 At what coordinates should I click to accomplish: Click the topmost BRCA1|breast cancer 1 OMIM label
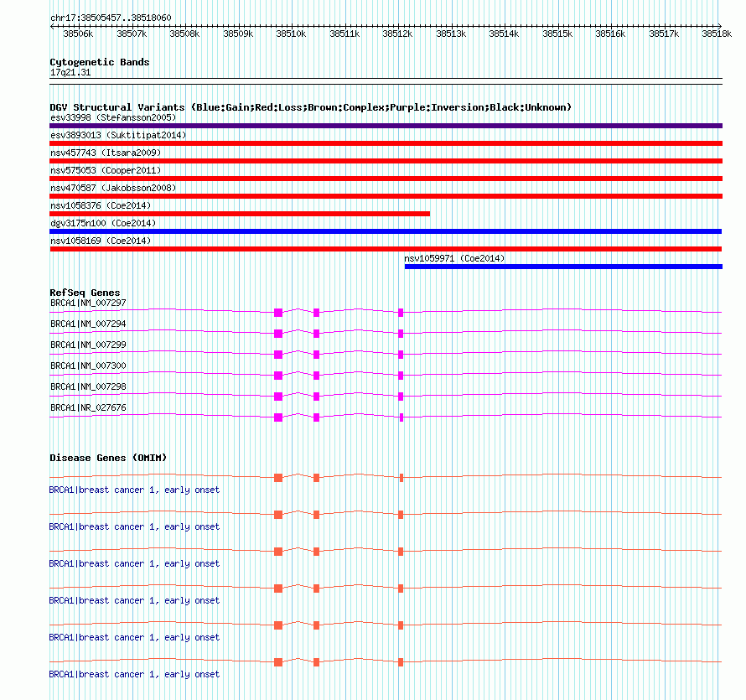(x=134, y=490)
